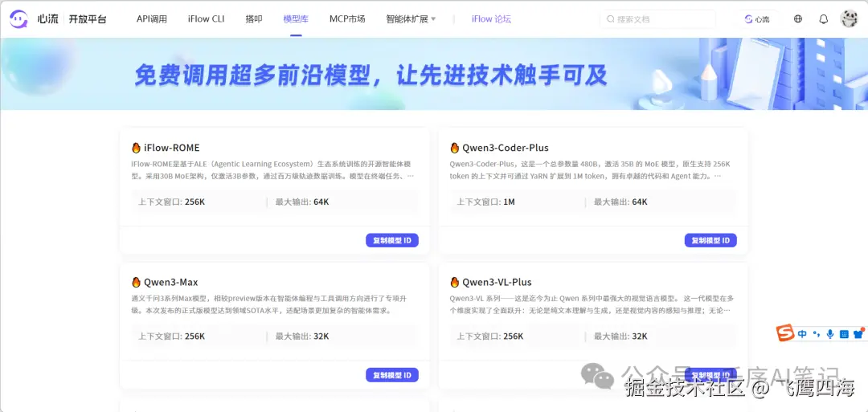Expand the 智能体扩展 dropdown
868x412 pixels.
coord(411,18)
